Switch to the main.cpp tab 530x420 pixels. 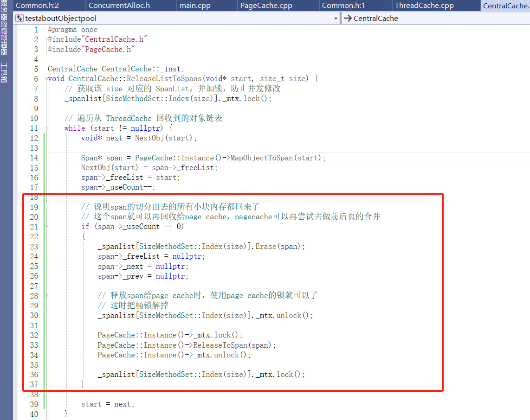pos(195,6)
